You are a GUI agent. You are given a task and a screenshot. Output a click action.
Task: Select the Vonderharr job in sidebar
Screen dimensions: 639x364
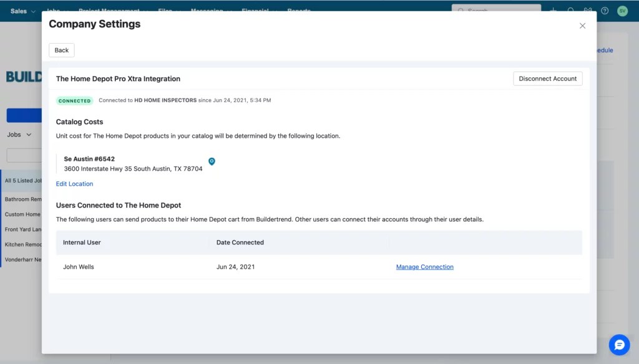click(x=23, y=259)
